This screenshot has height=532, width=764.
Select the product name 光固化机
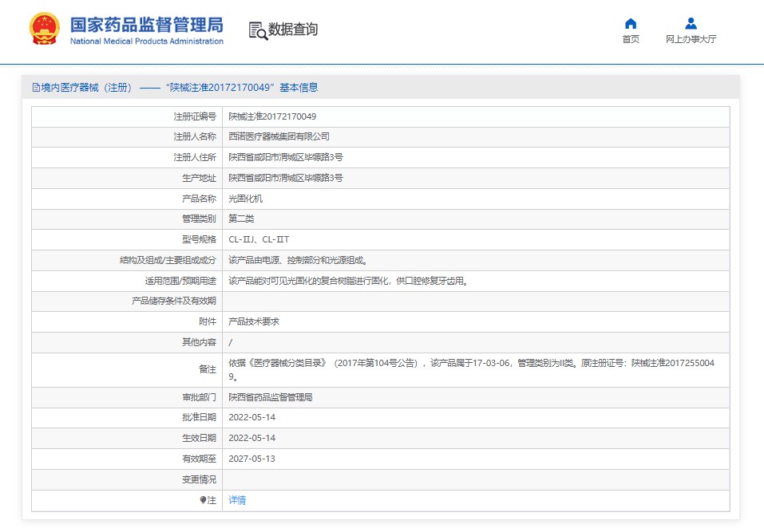246,199
